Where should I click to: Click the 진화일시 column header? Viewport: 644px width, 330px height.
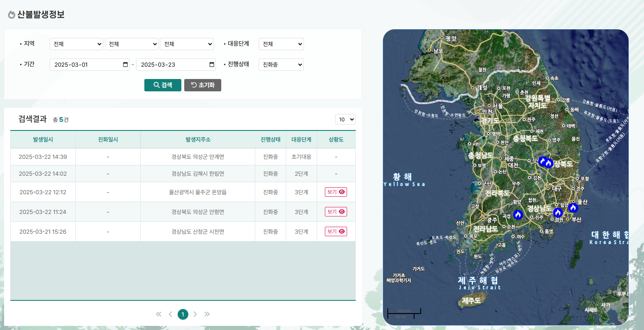108,139
